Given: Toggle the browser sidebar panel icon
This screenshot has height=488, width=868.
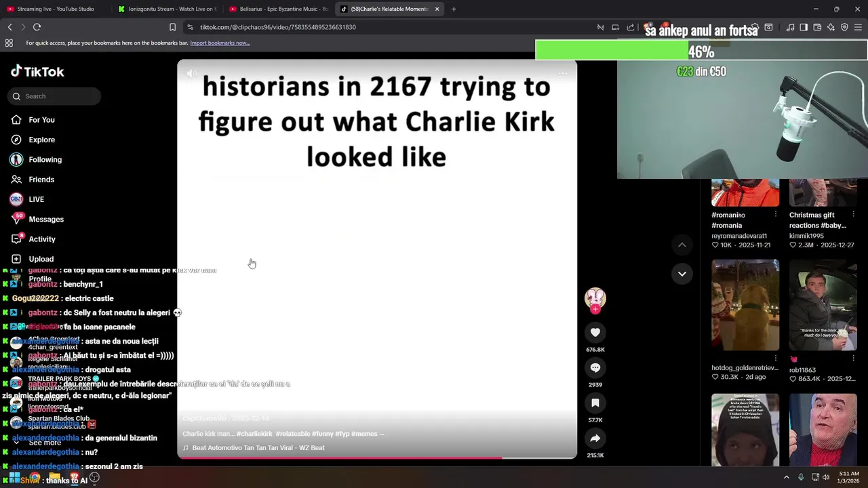Looking at the screenshot, I should click(804, 27).
